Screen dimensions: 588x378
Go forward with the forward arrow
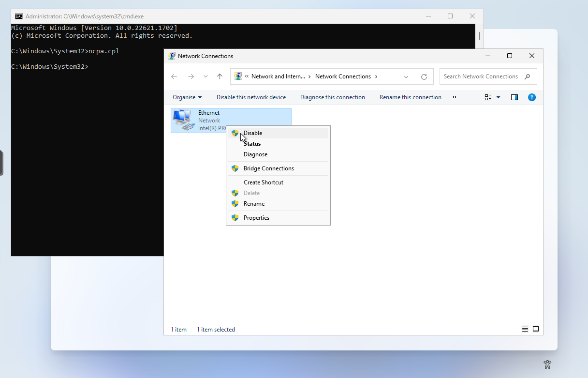pos(191,76)
